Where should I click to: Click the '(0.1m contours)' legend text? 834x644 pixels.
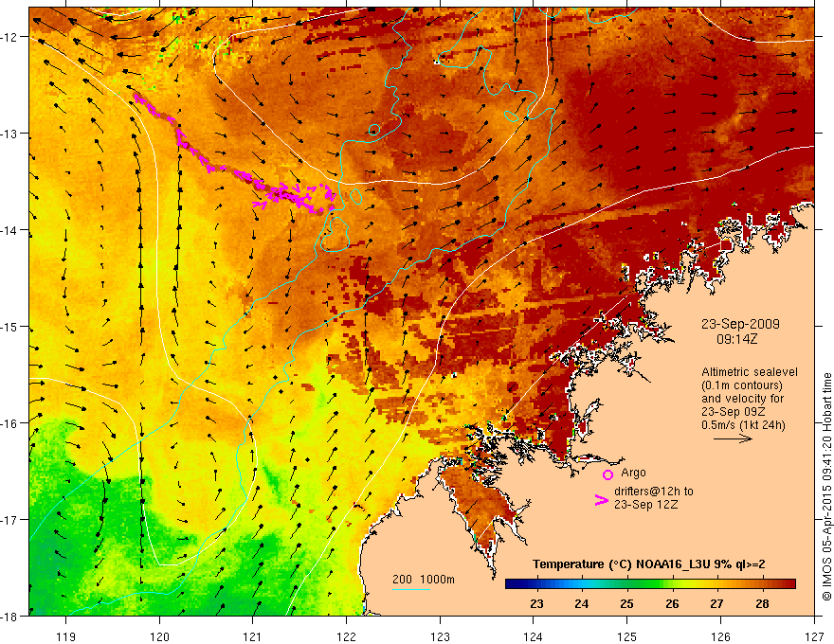pyautogui.click(x=742, y=385)
